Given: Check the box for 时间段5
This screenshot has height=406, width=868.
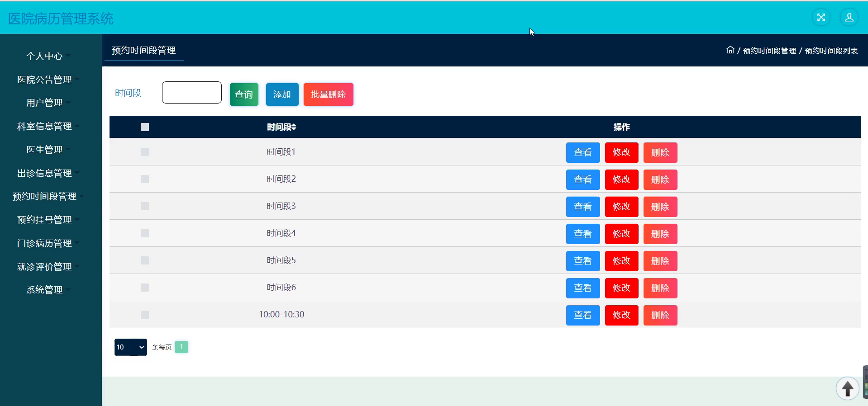Looking at the screenshot, I should 145,260.
